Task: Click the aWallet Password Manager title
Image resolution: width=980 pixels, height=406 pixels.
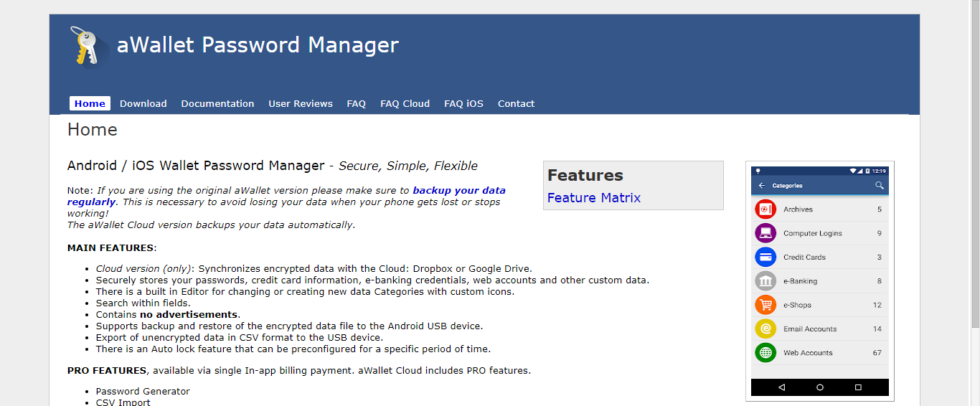Action: pyautogui.click(x=258, y=45)
